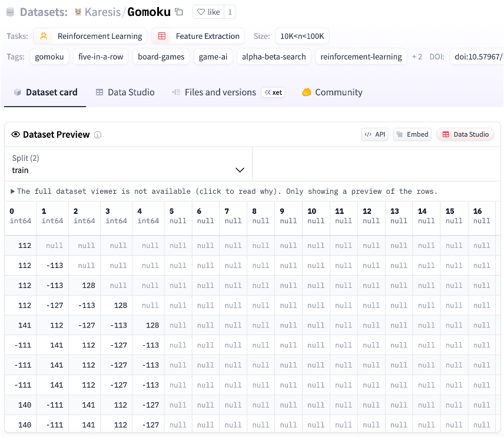Click the Karesis user avatar icon
Image resolution: width=504 pixels, height=437 pixels.
(78, 12)
